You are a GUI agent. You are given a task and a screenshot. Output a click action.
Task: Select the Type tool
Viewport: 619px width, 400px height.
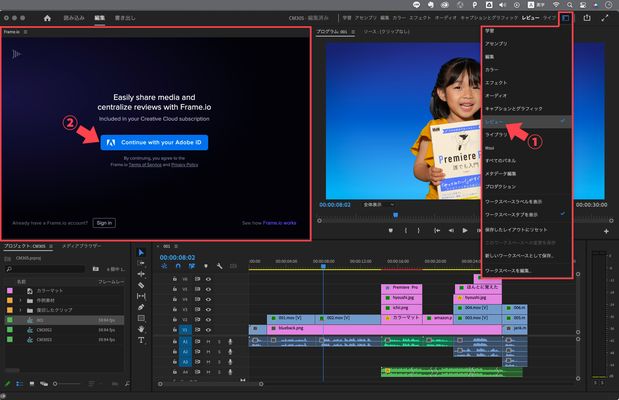tap(141, 340)
